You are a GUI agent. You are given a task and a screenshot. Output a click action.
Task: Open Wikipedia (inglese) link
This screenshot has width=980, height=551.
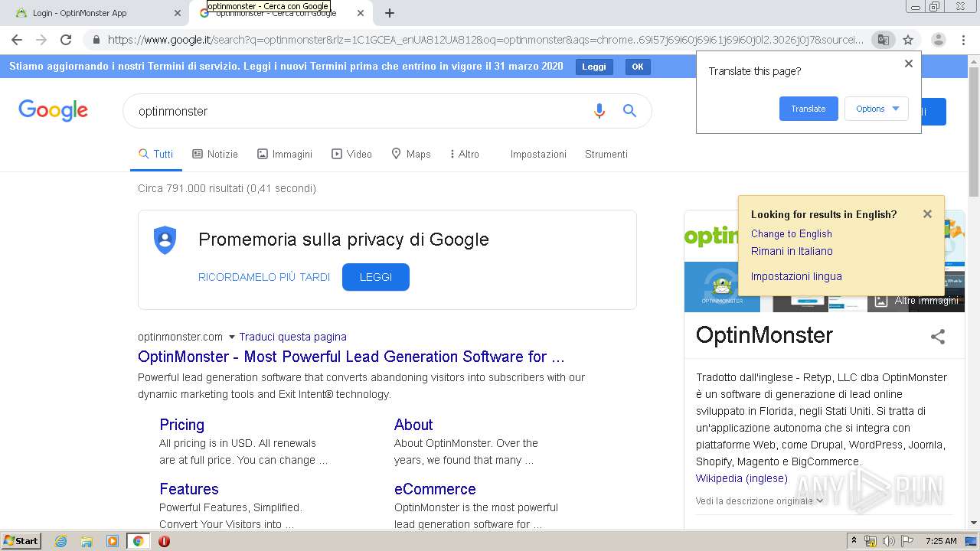point(741,478)
